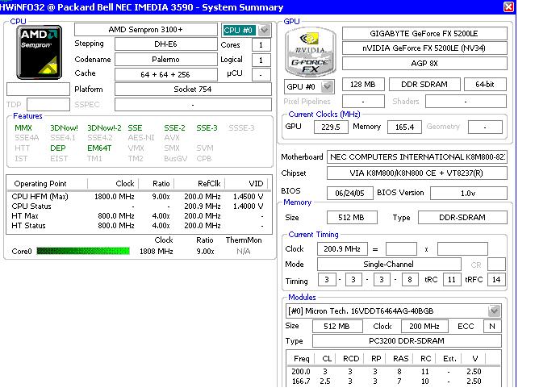Select the CPU HFM (Max) row
Image resolution: width=560 pixels, height=392 pixels.
click(139, 196)
